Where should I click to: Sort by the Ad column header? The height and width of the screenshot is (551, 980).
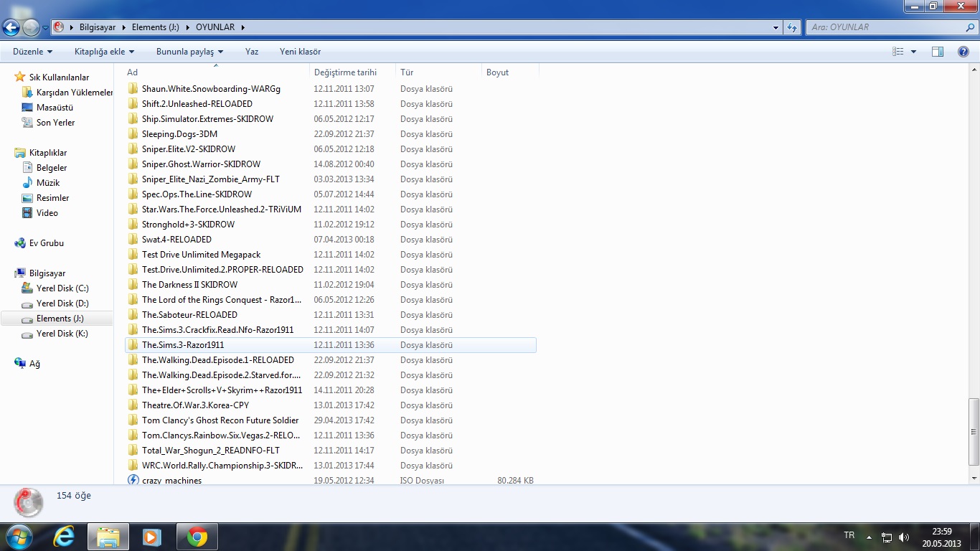pos(217,72)
